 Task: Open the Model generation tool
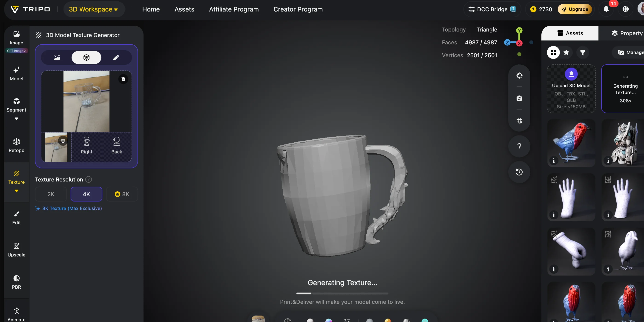[17, 74]
